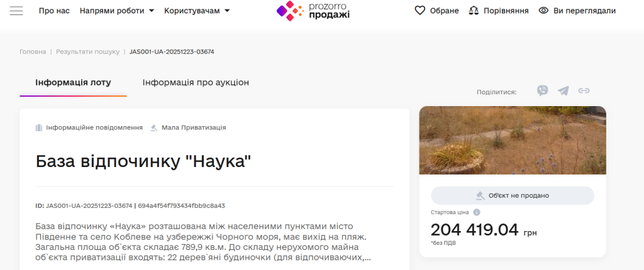
Task: Open the Про нас menu item
Action: pos(54,11)
